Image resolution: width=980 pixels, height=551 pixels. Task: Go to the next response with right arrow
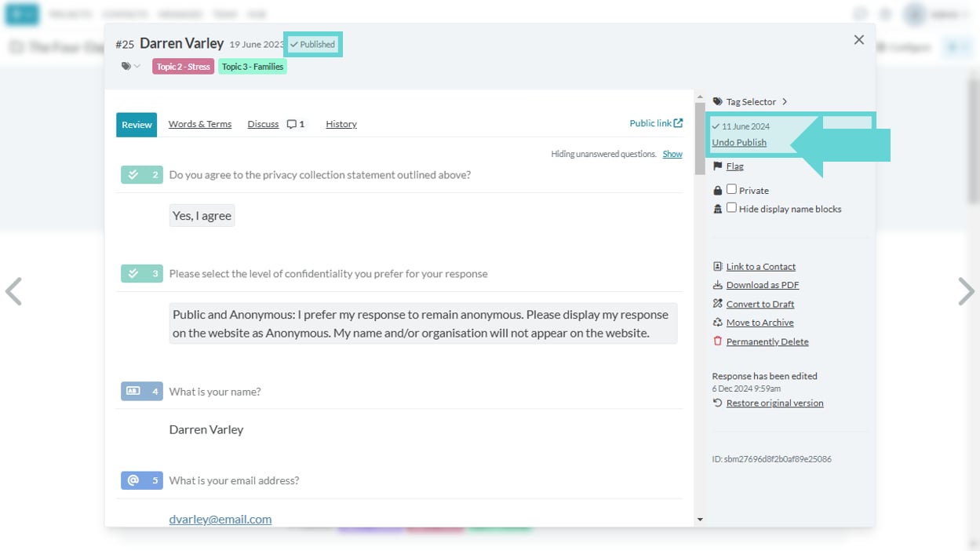[x=966, y=291]
